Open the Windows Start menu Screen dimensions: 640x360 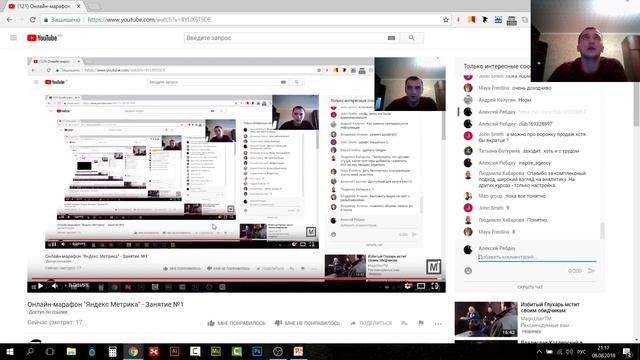(10, 351)
